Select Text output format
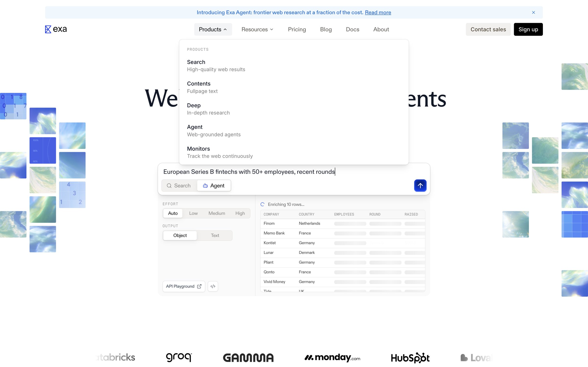The height and width of the screenshot is (367, 588). pos(215,235)
